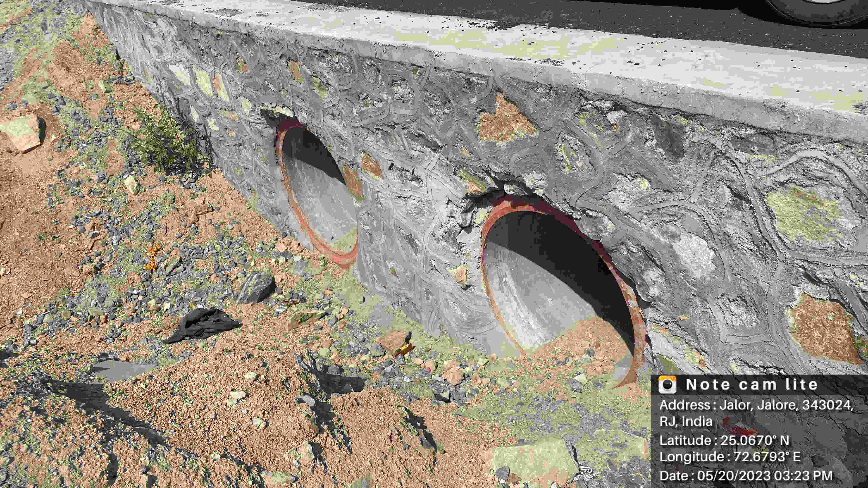Click the Note cam lite camera icon

click(667, 385)
